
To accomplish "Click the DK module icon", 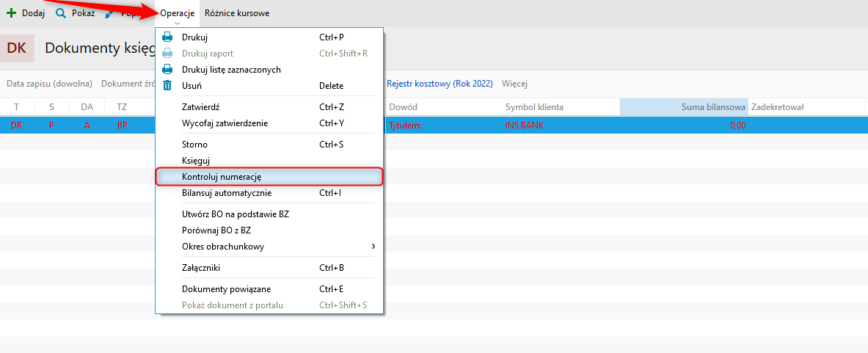I will click(x=16, y=48).
